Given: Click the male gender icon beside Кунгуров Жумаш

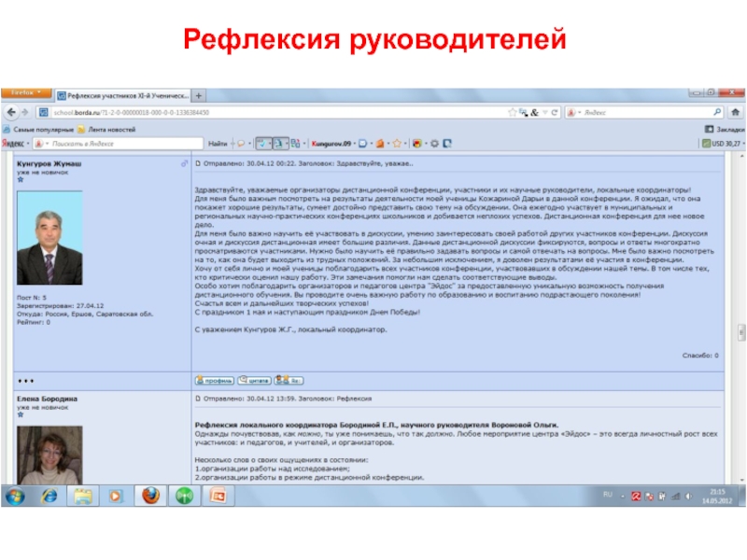Looking at the screenshot, I should click(184, 163).
